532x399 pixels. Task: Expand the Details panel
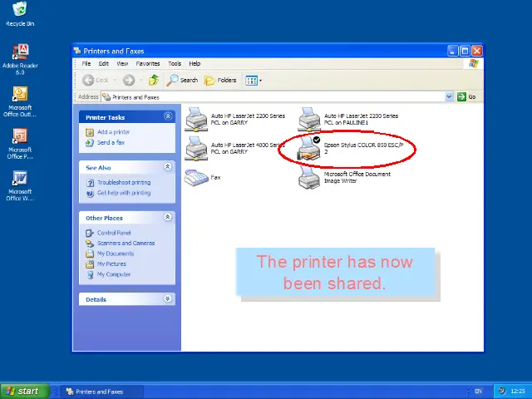pos(168,298)
